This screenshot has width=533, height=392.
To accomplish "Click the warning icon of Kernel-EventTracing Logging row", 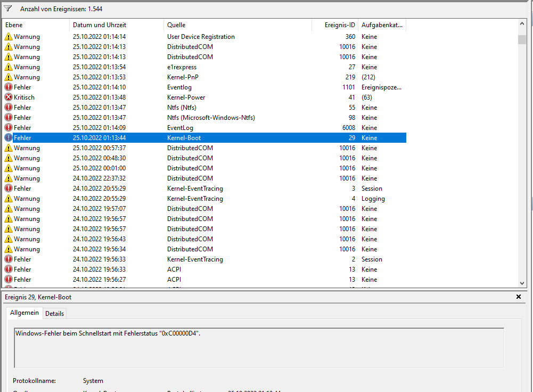I will (x=9, y=199).
